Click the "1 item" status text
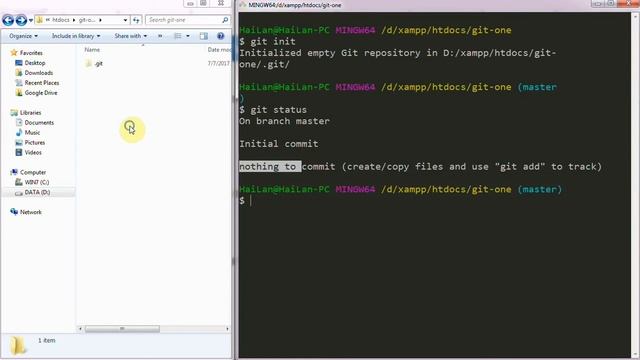This screenshot has height=360, width=640. (47, 340)
